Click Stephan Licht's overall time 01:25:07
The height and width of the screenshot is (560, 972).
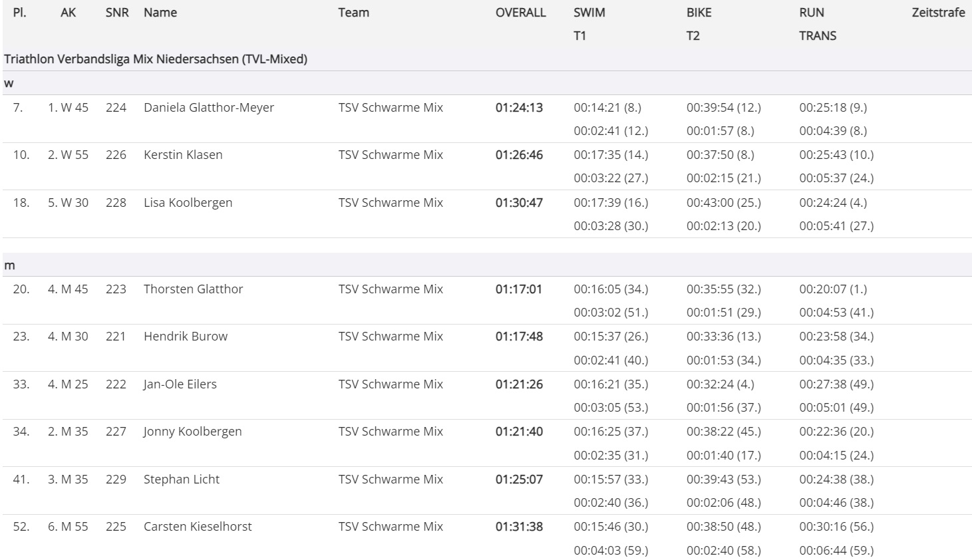(x=519, y=480)
